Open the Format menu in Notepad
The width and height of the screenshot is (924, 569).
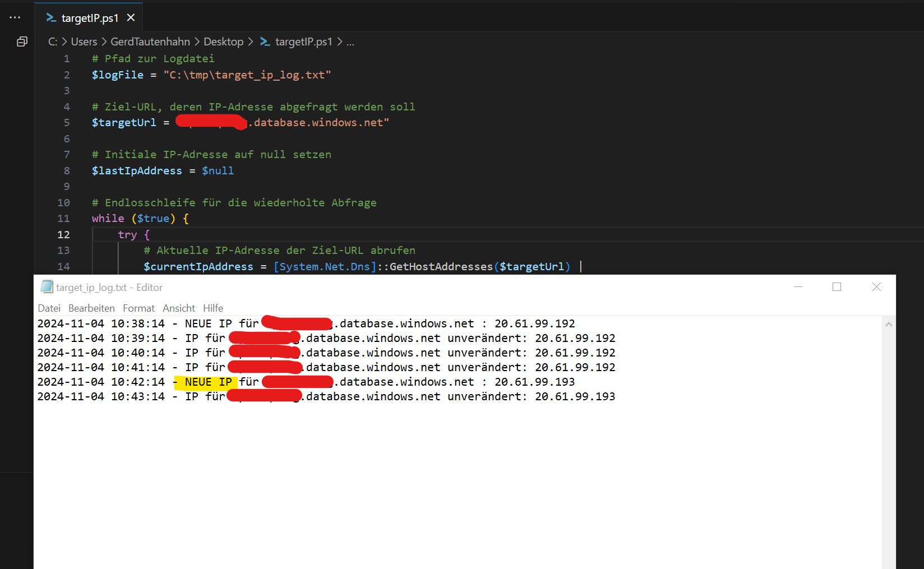point(138,308)
